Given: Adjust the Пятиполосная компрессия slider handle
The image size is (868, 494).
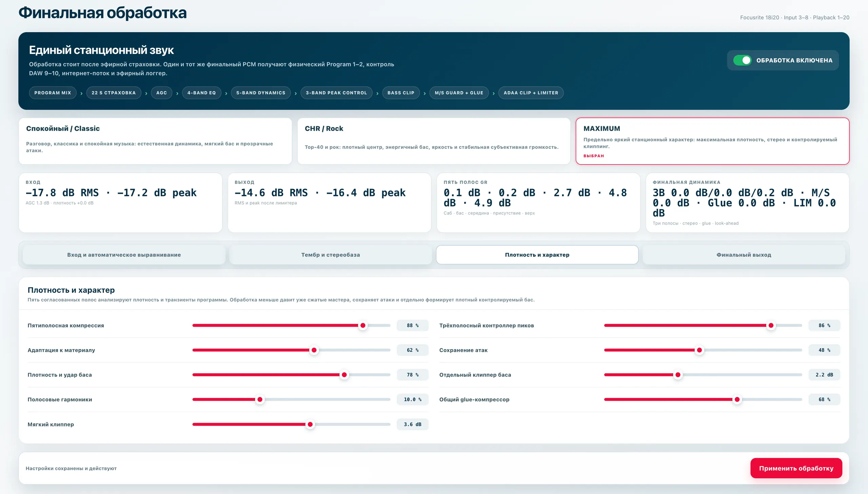Looking at the screenshot, I should coord(363,325).
